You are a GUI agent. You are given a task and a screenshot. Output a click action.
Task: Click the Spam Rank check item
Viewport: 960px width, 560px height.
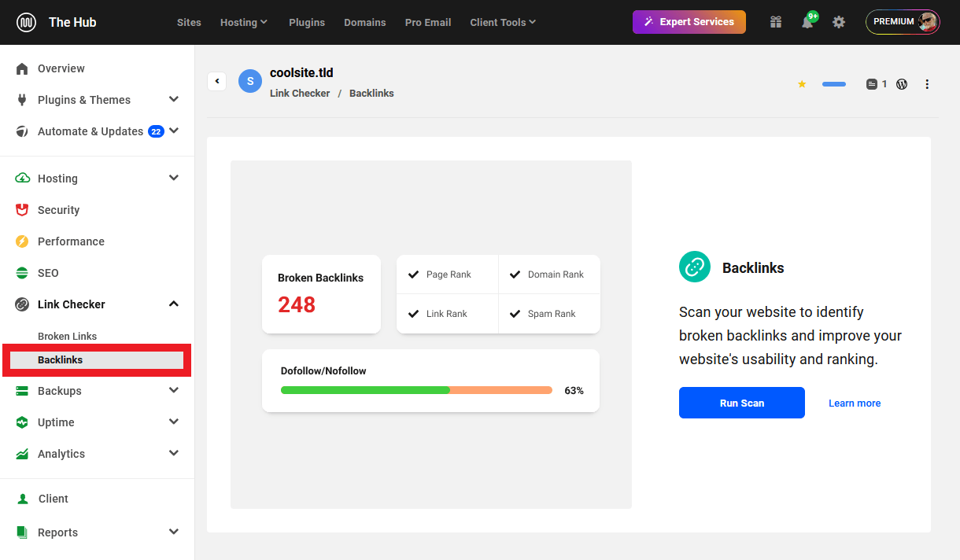549,314
